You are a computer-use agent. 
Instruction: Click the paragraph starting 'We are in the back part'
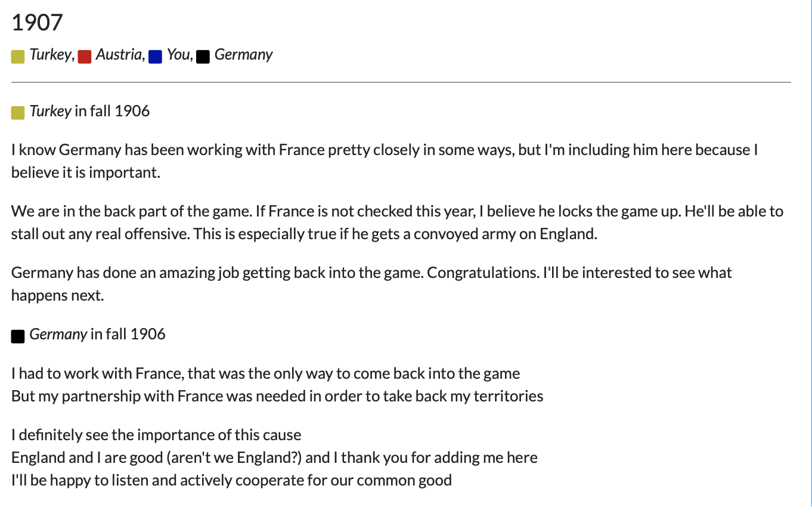pos(397,222)
